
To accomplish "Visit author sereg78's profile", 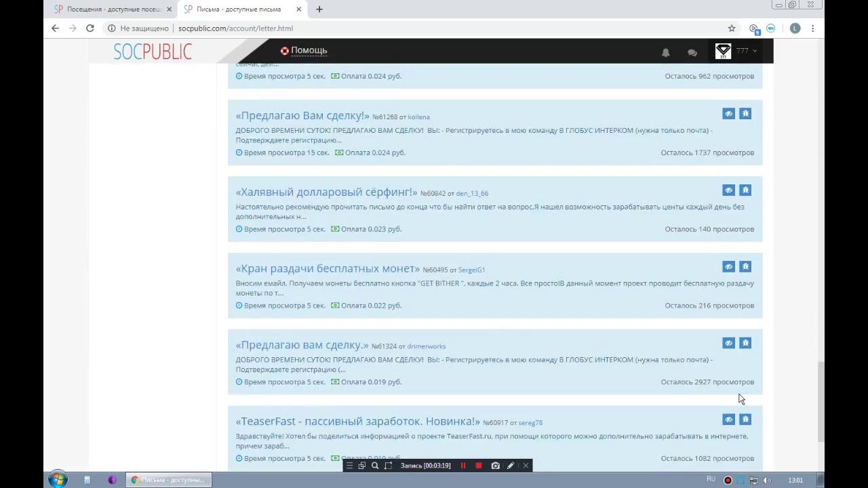I will click(530, 423).
